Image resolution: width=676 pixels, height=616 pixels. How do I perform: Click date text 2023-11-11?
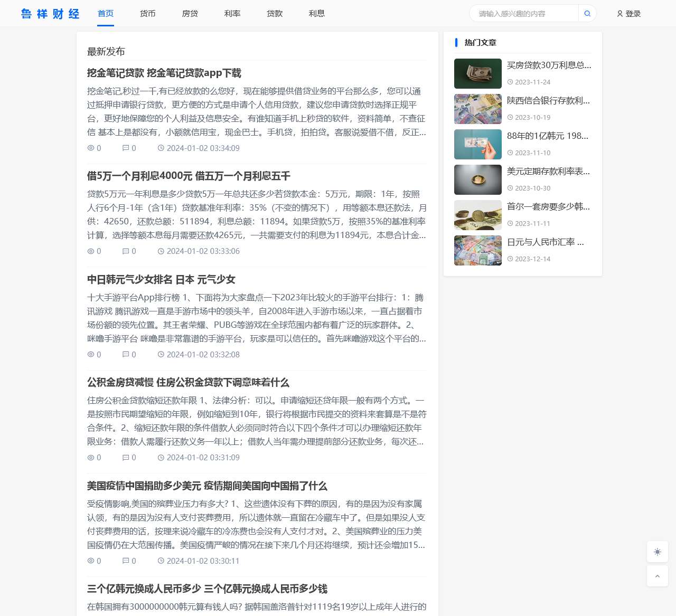tap(533, 224)
